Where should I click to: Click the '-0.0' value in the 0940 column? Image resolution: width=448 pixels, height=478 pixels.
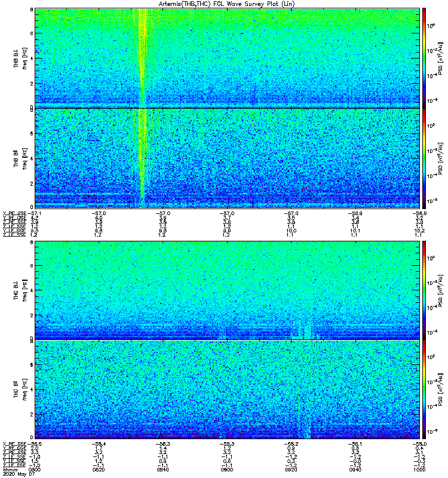(355, 461)
